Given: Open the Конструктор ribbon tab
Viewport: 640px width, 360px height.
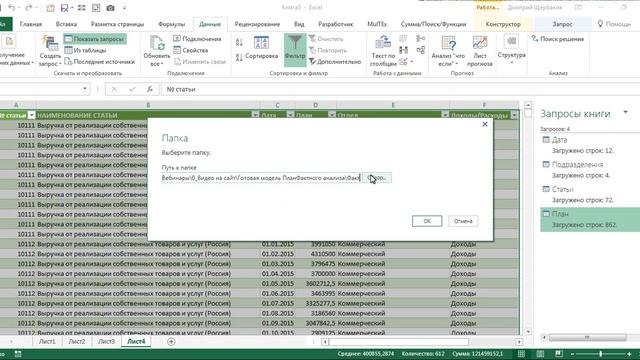Looking at the screenshot, I should tap(503, 24).
